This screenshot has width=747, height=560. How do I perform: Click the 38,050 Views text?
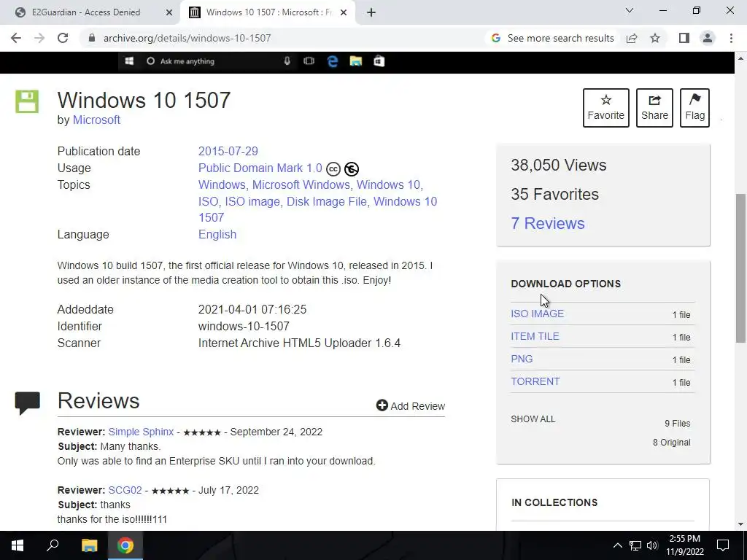tap(558, 166)
